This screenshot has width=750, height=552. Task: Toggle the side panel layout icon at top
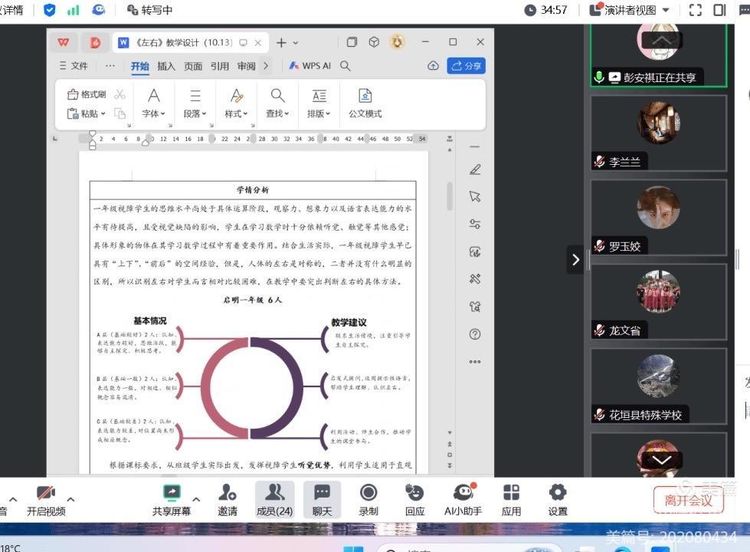[x=719, y=10]
